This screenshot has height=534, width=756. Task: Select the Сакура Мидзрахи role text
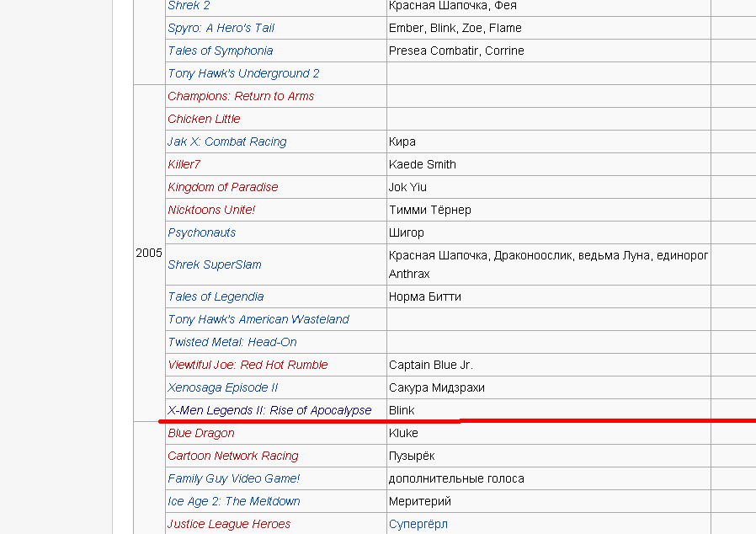click(x=437, y=387)
